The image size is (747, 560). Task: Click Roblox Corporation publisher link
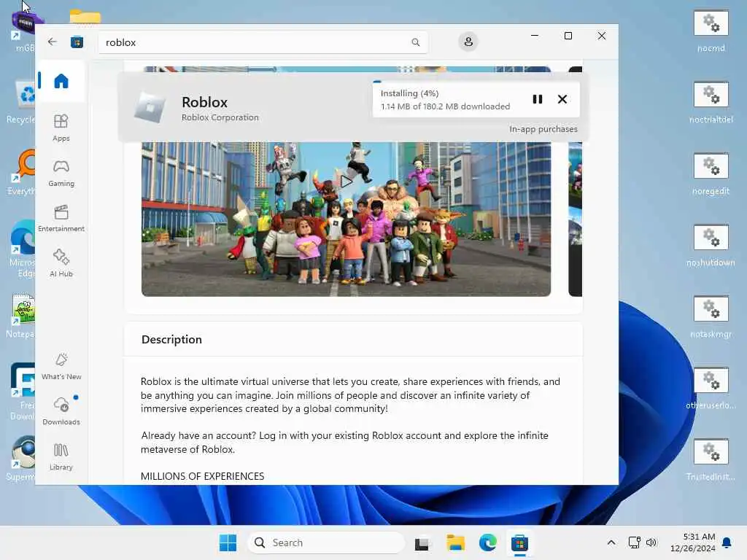click(x=220, y=117)
